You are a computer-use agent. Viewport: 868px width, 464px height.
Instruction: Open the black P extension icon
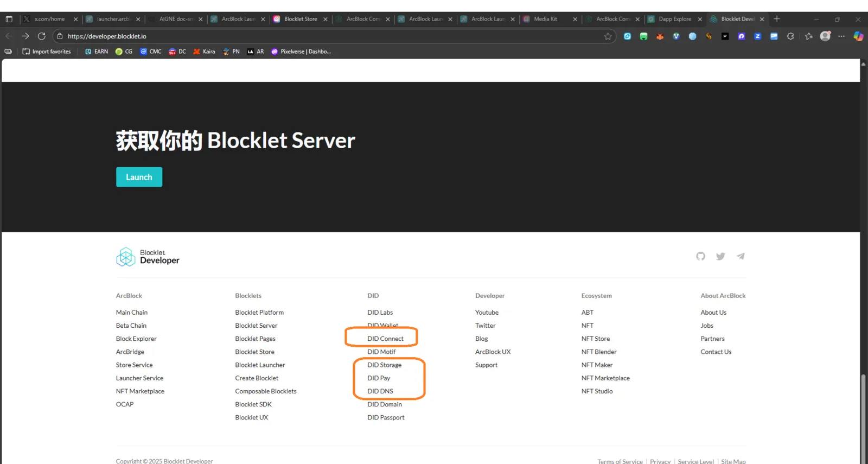coord(725,36)
